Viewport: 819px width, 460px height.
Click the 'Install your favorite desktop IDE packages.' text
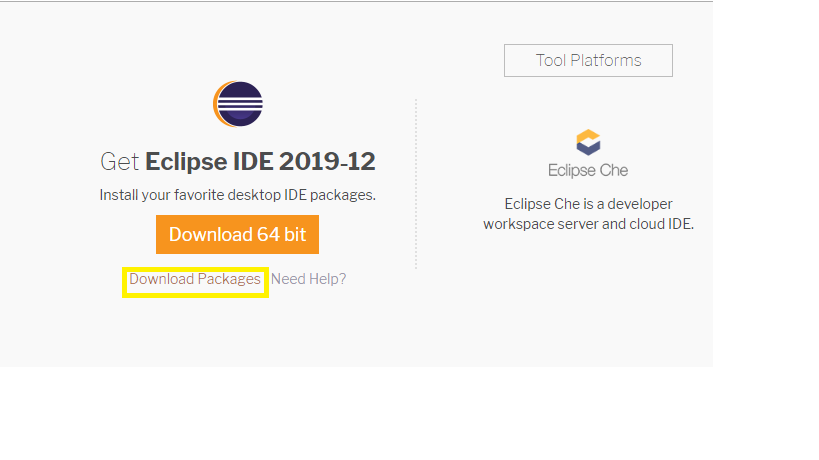(238, 195)
